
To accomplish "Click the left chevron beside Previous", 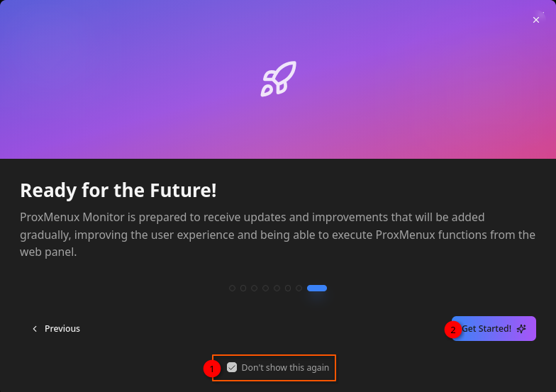I will pos(35,329).
